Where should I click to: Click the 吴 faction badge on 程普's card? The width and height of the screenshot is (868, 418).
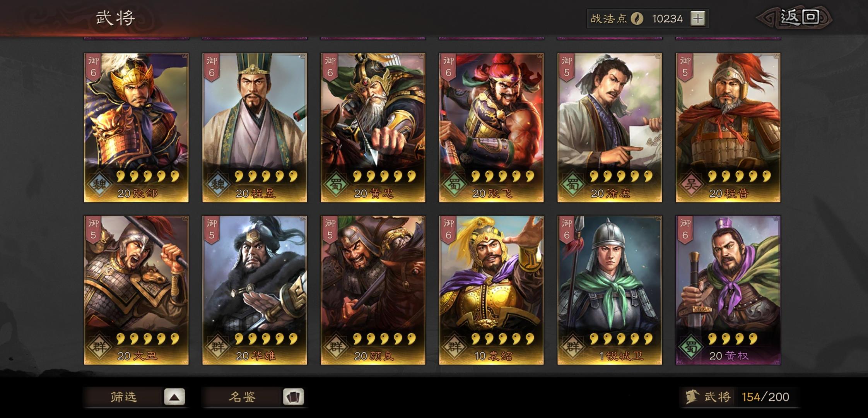pos(691,184)
